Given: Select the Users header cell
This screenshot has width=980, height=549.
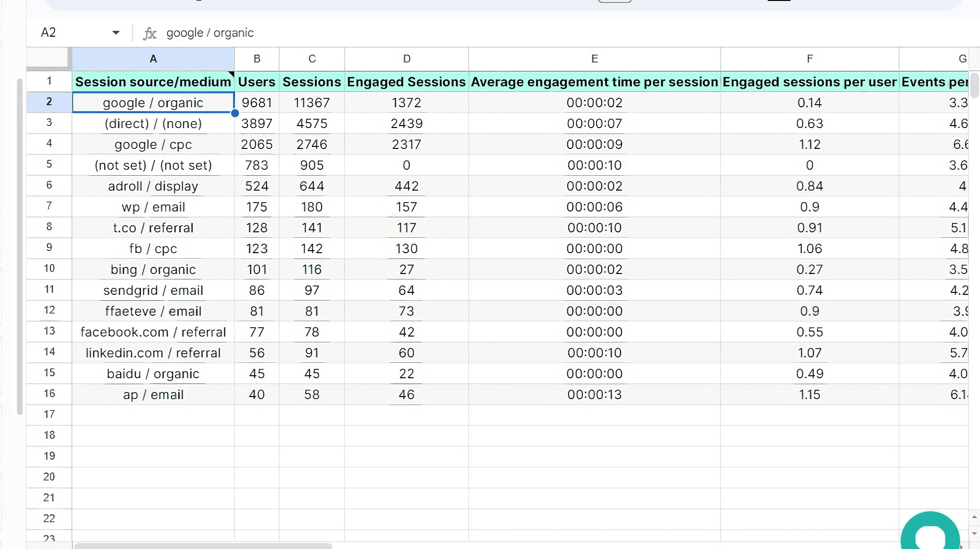Looking at the screenshot, I should [256, 82].
